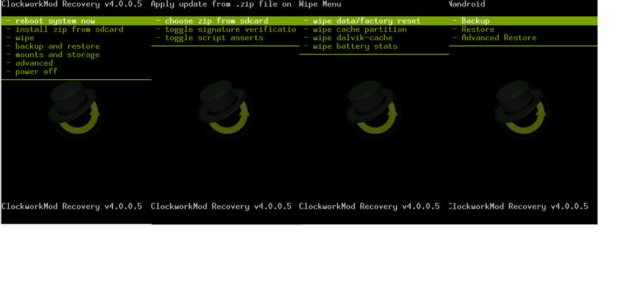Screen dimensions: 644x306
Task: Choose 'install zip from sdcard' entry
Action: pos(69,30)
